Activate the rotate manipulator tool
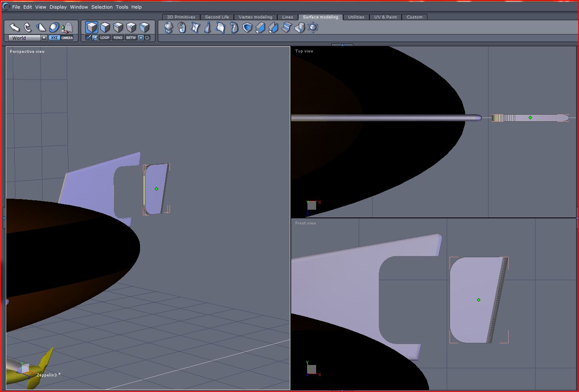The width and height of the screenshot is (579, 392). click(x=28, y=27)
